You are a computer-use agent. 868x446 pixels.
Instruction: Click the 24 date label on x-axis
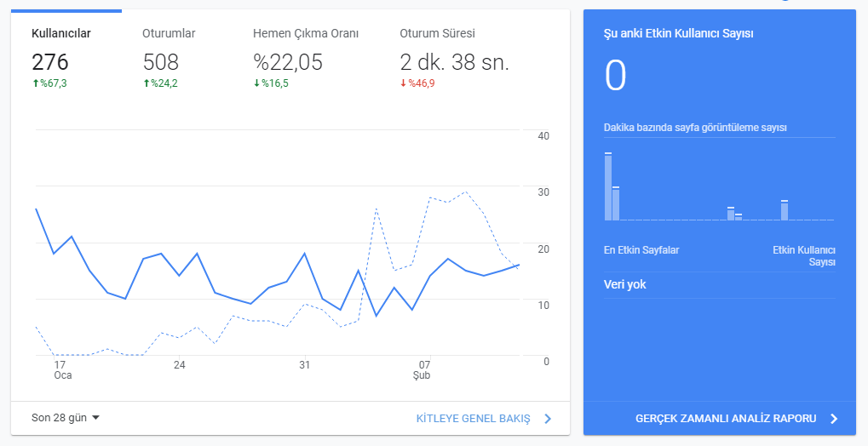(179, 364)
